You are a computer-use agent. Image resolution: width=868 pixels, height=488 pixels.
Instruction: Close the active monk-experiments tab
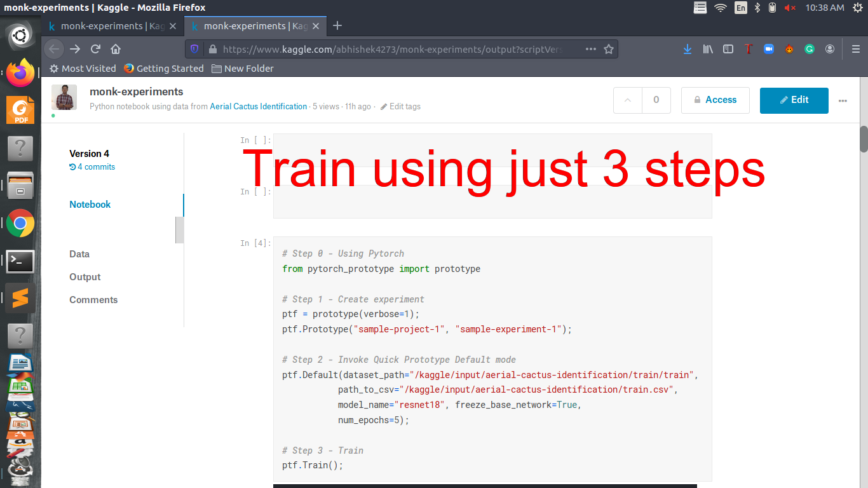pyautogui.click(x=317, y=26)
